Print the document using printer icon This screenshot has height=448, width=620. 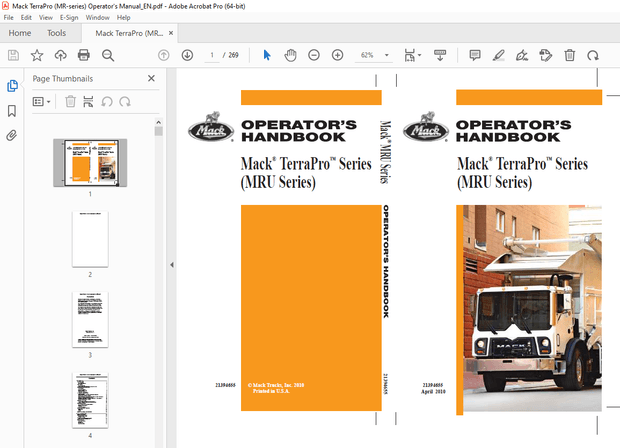click(84, 55)
